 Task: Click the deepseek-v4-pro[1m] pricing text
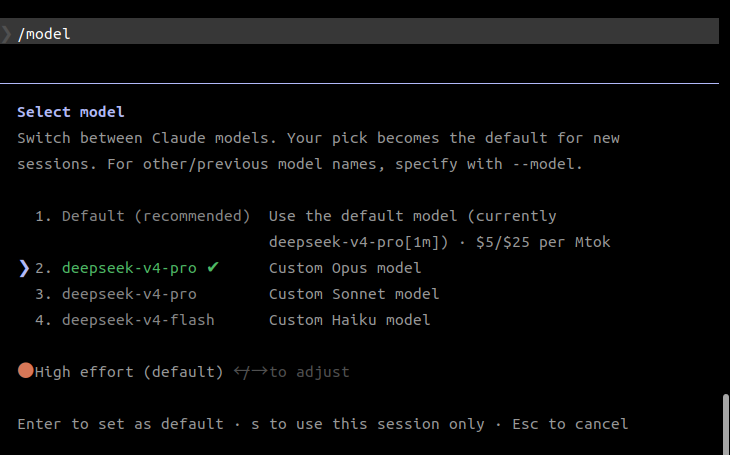(439, 242)
